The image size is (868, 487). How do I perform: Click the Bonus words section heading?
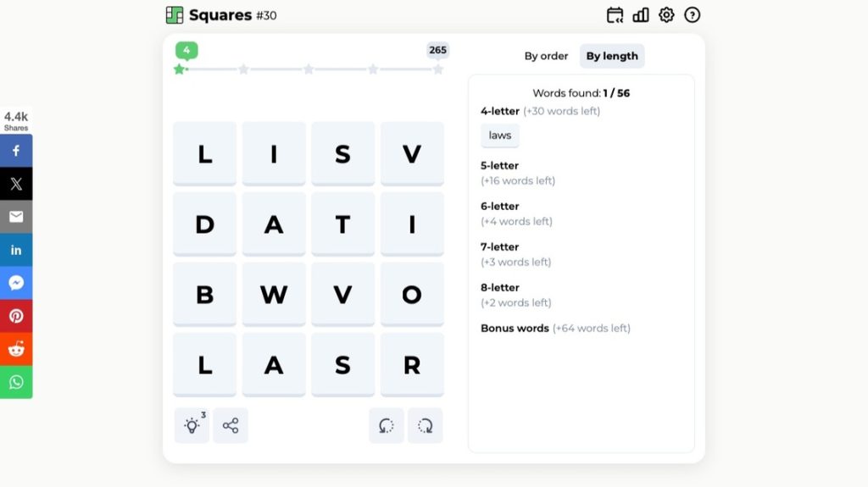click(515, 329)
